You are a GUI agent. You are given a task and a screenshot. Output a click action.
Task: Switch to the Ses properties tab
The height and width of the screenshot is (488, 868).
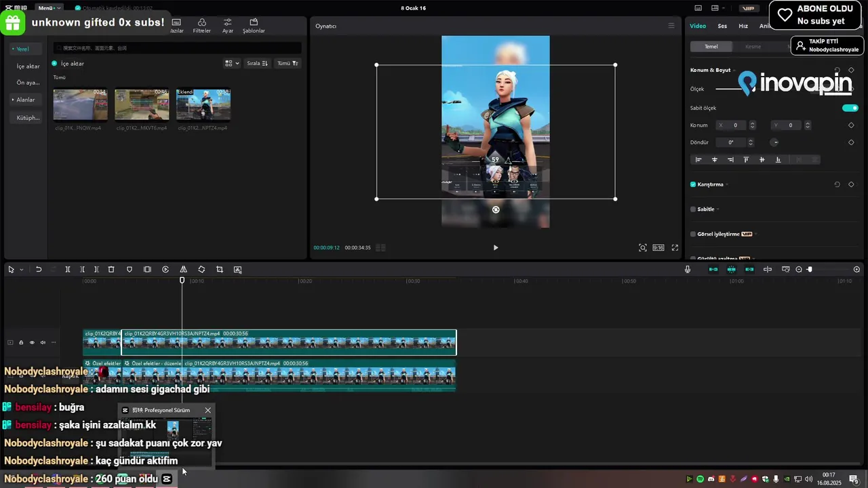[722, 26]
